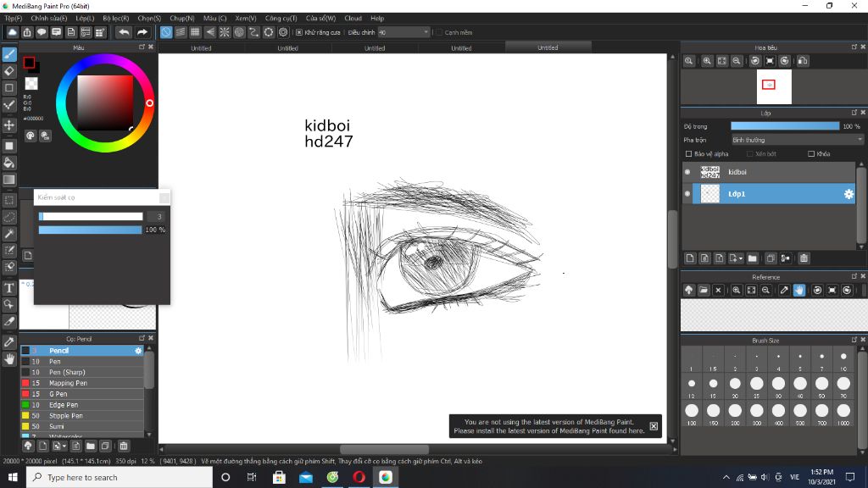Select the Hand pan tool
The width and height of the screenshot is (868, 488).
[x=9, y=359]
